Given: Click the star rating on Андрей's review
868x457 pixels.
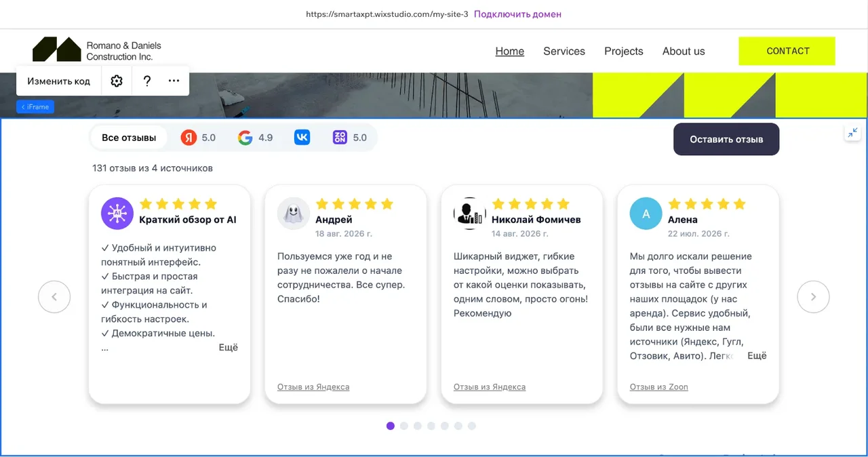Looking at the screenshot, I should point(355,203).
